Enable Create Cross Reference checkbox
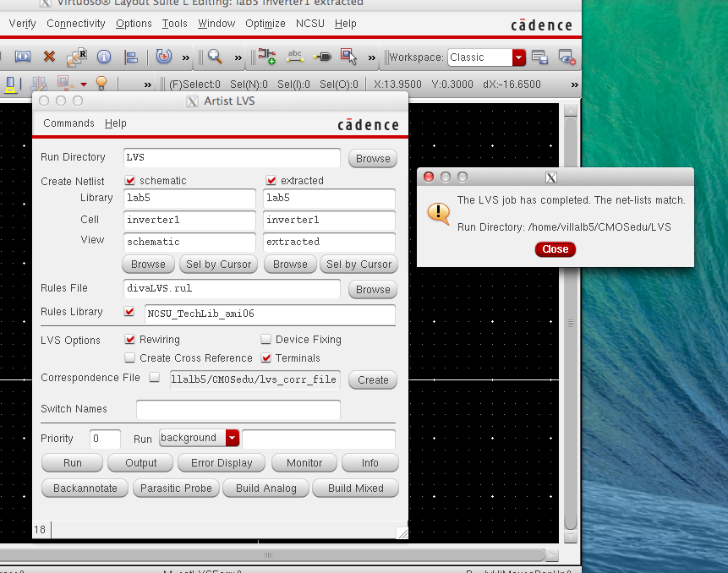The width and height of the screenshot is (728, 573). (130, 358)
